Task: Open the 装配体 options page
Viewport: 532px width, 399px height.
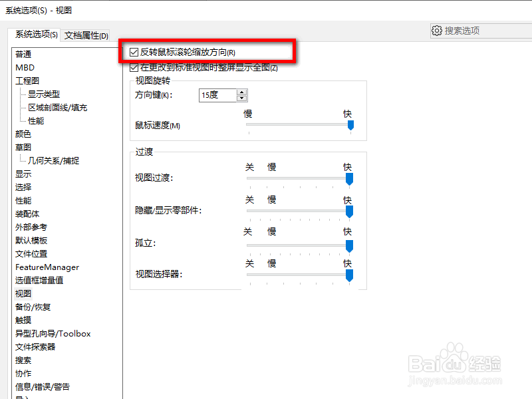Action: pos(27,213)
